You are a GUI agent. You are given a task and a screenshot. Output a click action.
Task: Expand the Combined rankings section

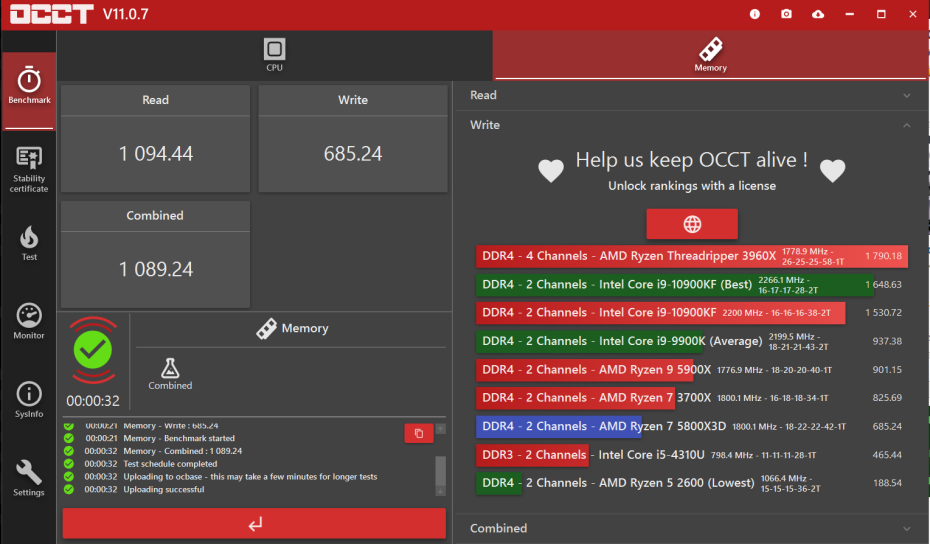[691, 528]
